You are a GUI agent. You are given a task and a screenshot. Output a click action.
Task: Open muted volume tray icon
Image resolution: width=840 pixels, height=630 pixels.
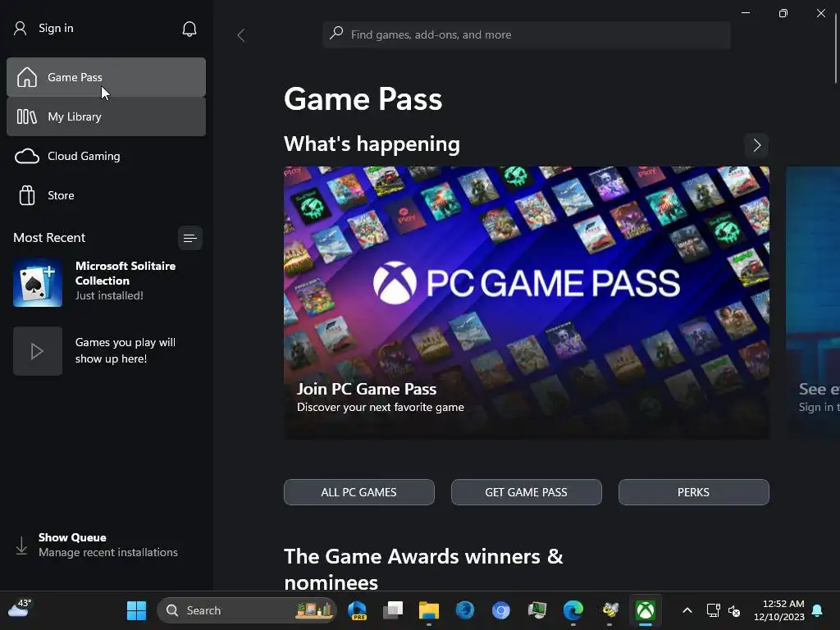(734, 610)
